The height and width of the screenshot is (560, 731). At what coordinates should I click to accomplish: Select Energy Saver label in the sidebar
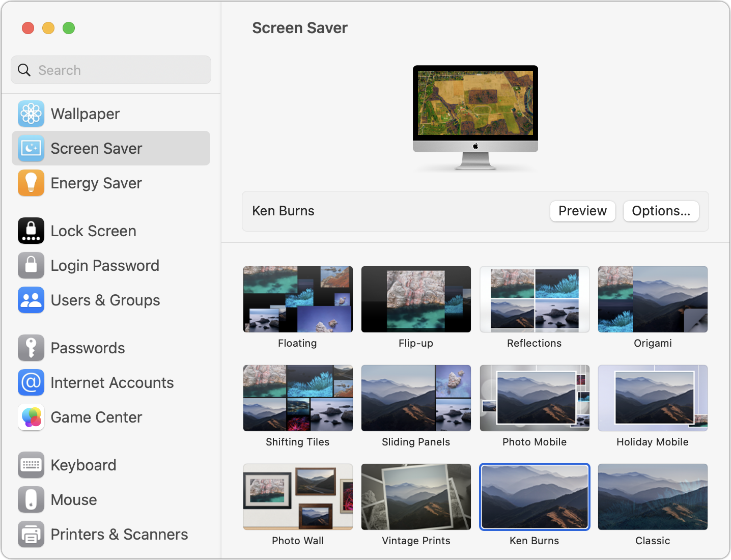pyautogui.click(x=96, y=183)
